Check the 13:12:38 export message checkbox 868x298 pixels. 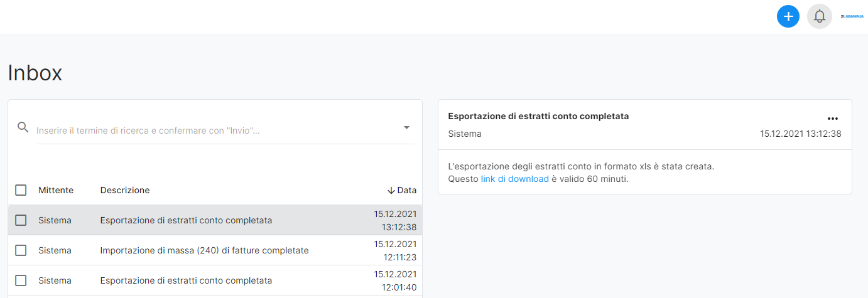pyautogui.click(x=21, y=220)
